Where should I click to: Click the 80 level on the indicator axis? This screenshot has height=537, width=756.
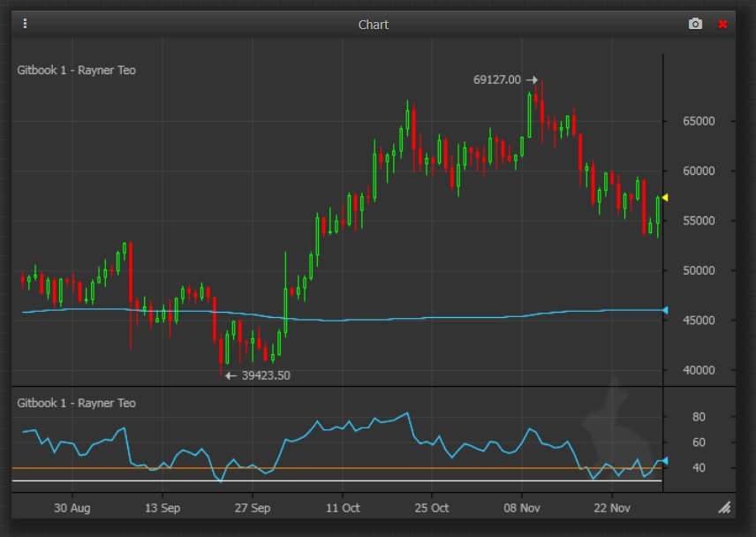699,417
